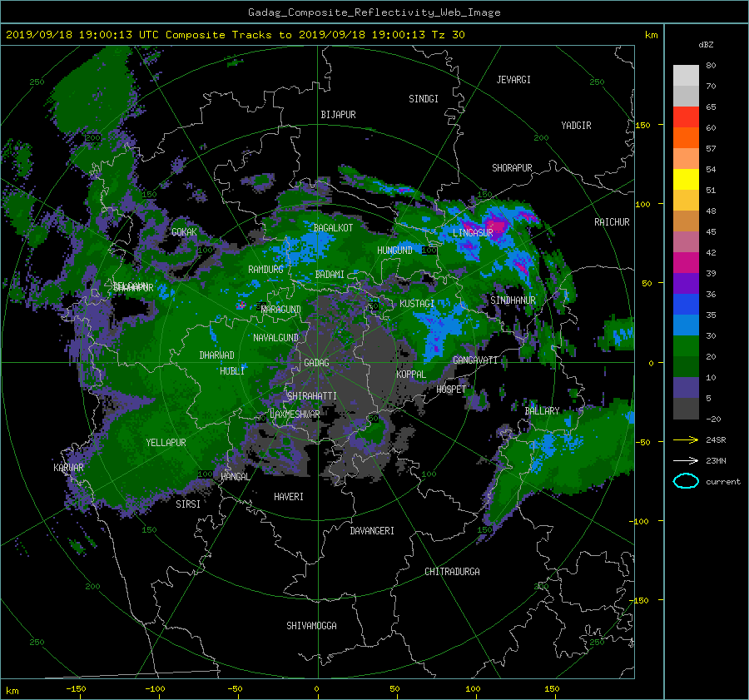Click the GOKAK city label

click(x=184, y=231)
